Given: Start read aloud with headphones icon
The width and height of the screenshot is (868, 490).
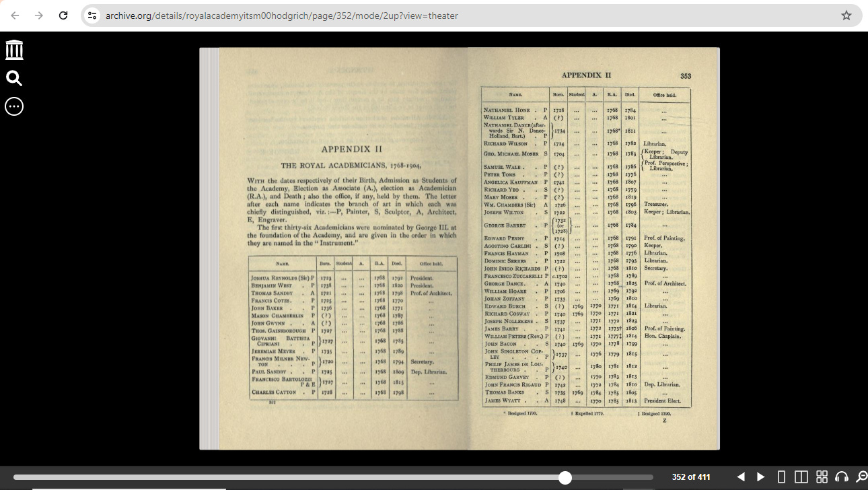Looking at the screenshot, I should (x=842, y=477).
